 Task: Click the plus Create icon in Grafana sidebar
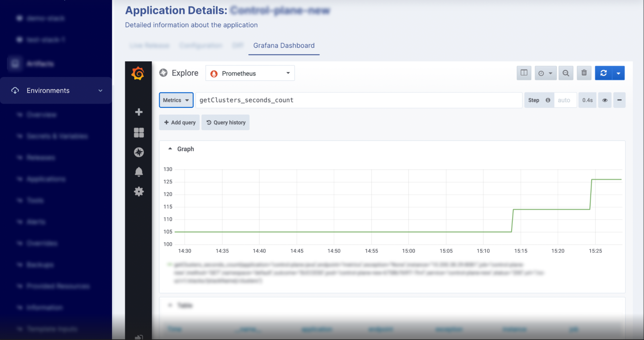139,112
